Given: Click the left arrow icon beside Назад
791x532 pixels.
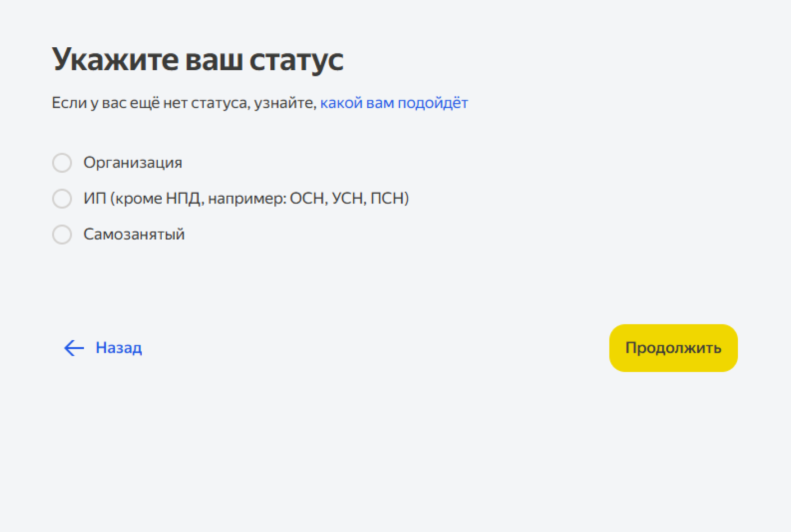Looking at the screenshot, I should pyautogui.click(x=74, y=348).
